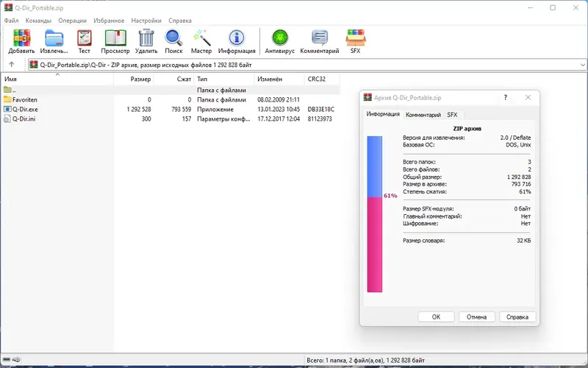Screen dimensions: 588x368
Task: Go up one level with arrow
Action: 11,65
